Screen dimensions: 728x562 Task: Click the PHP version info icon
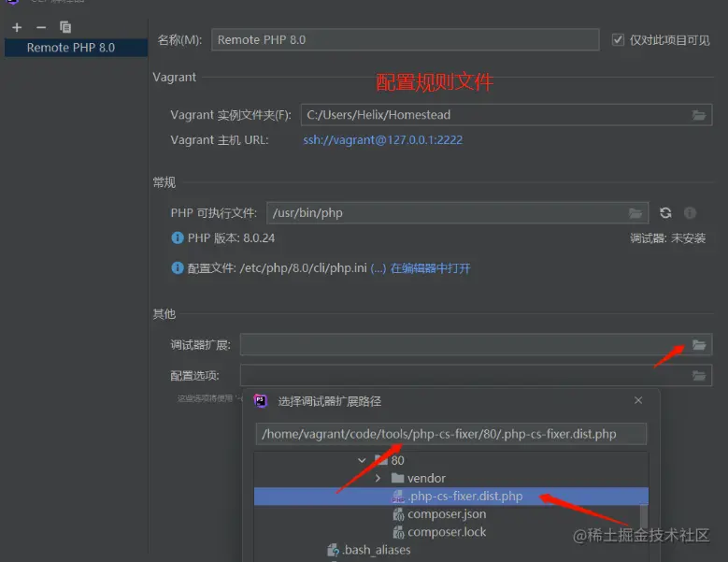click(178, 238)
